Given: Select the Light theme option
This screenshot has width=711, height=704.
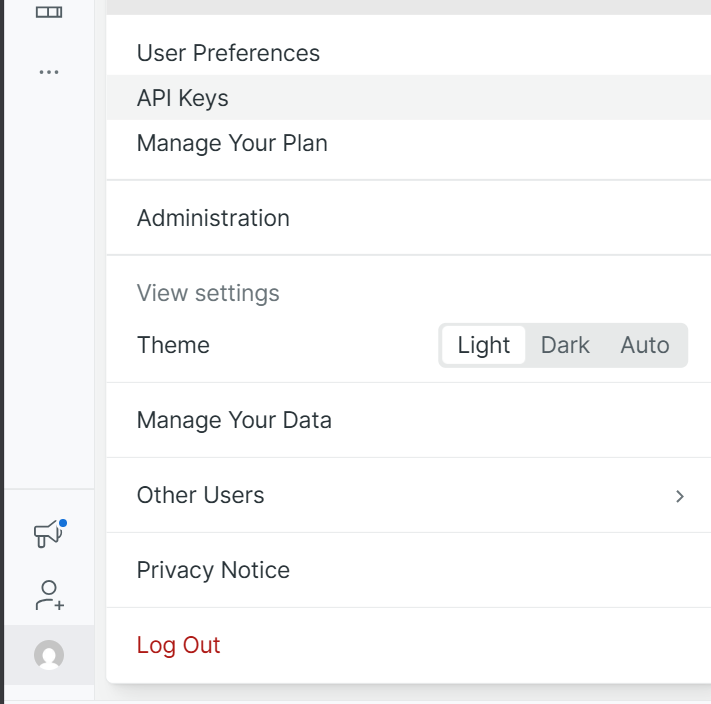Looking at the screenshot, I should pyautogui.click(x=484, y=345).
